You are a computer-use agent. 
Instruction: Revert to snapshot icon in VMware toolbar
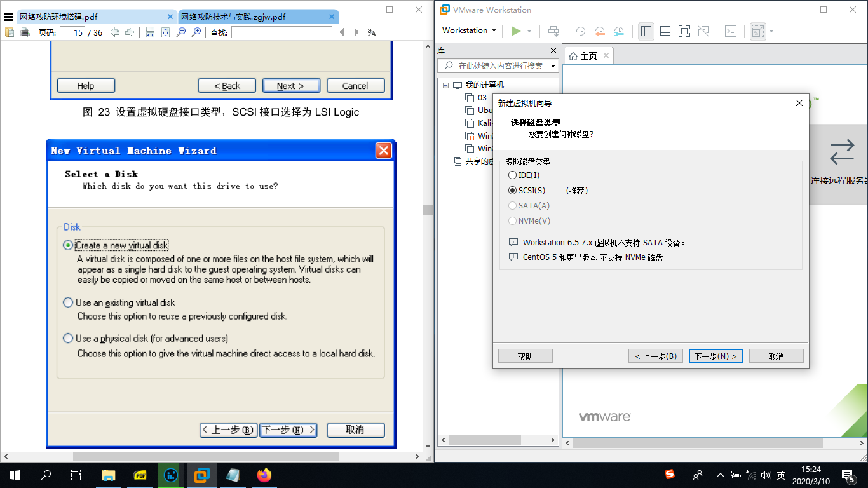(x=600, y=30)
